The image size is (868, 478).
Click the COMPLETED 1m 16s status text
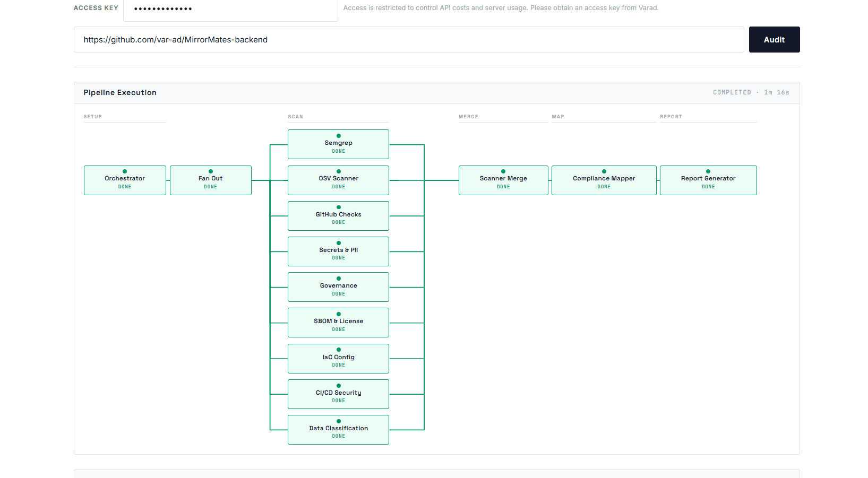point(751,92)
